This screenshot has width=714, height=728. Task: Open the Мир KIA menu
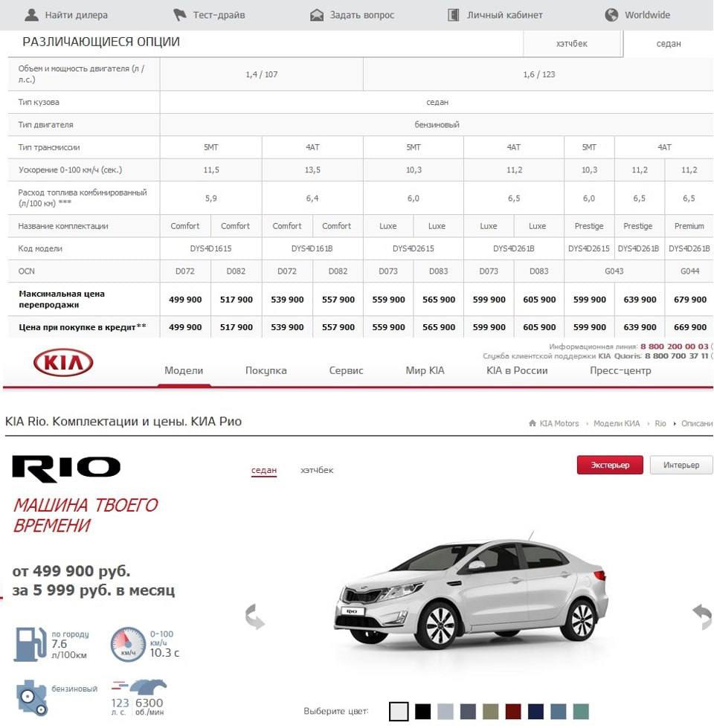pos(425,370)
